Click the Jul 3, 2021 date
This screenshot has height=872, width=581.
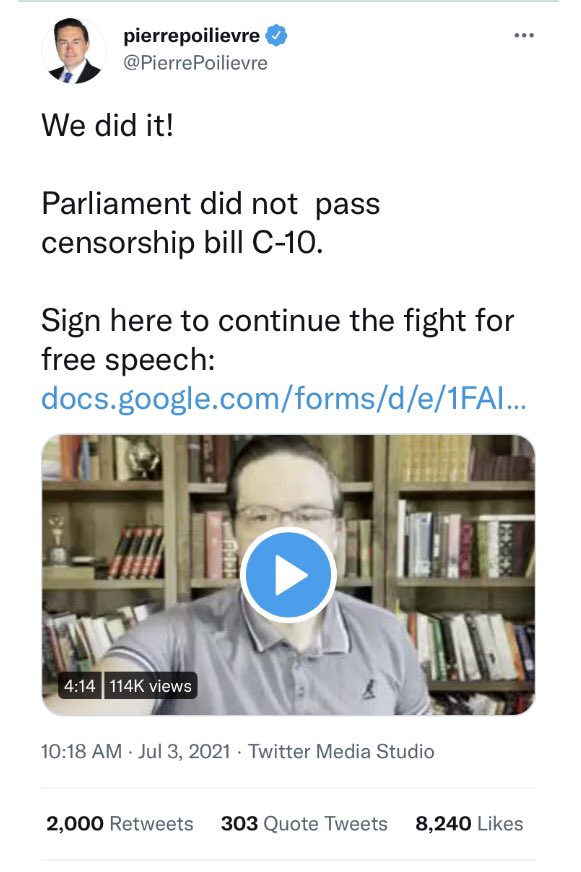tap(184, 751)
